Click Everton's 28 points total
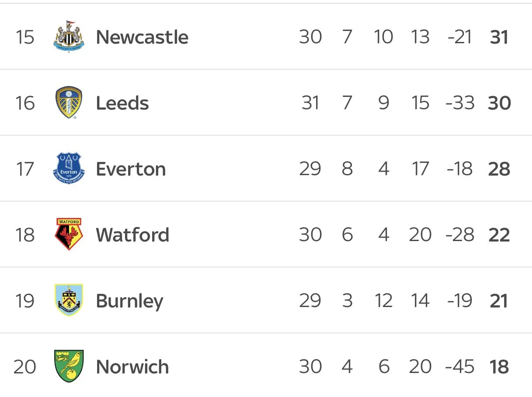 [499, 169]
